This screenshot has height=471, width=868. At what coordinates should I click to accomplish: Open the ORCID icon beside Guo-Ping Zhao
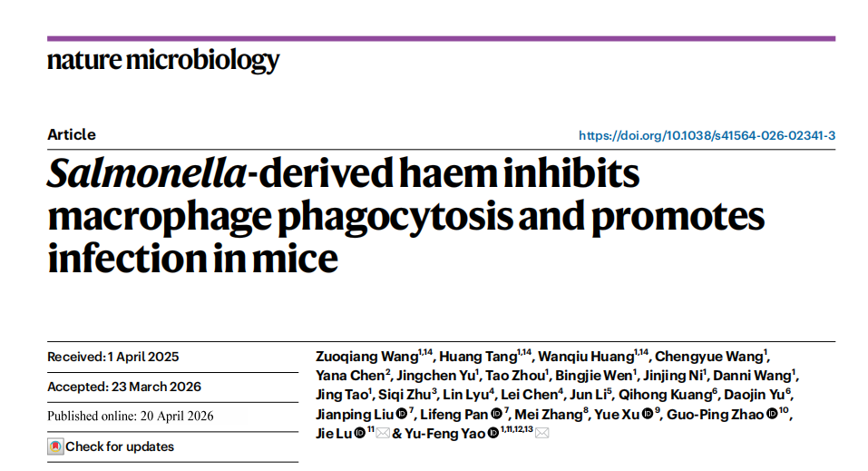coord(772,413)
